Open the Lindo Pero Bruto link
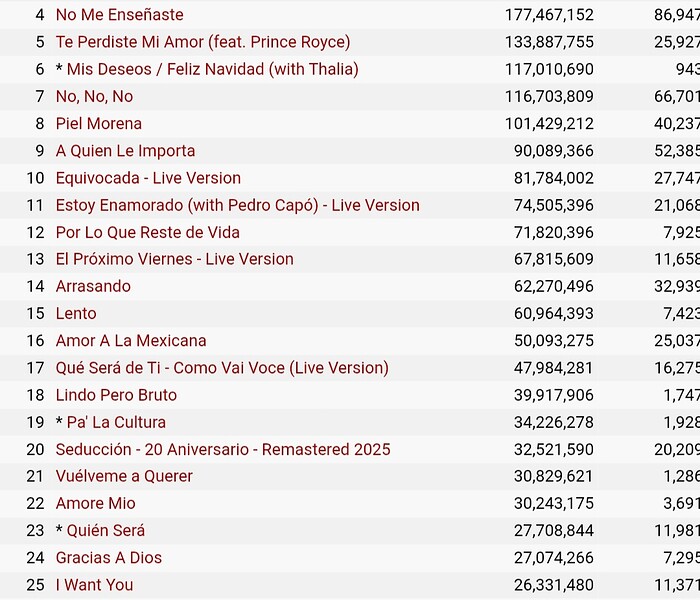Image resolution: width=700 pixels, height=600 pixels. click(116, 395)
